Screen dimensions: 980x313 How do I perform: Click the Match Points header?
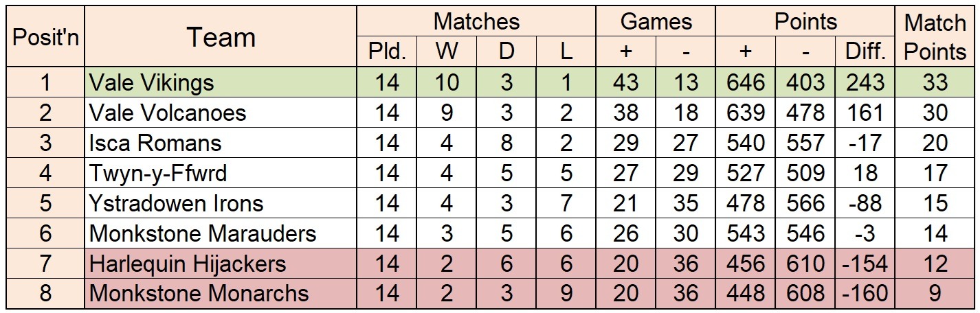tap(935, 37)
